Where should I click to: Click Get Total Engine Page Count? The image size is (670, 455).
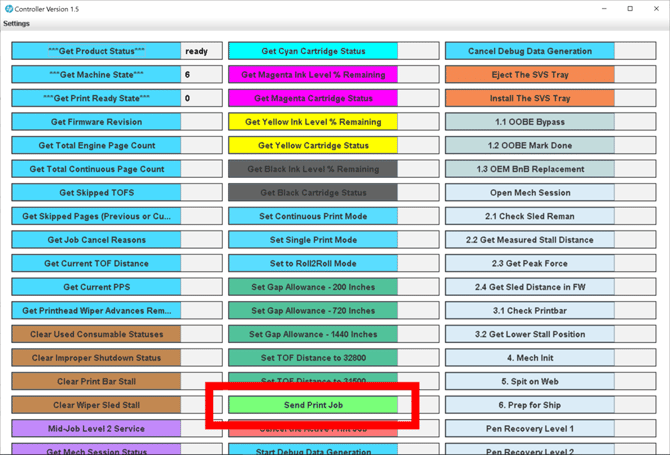pyautogui.click(x=96, y=145)
